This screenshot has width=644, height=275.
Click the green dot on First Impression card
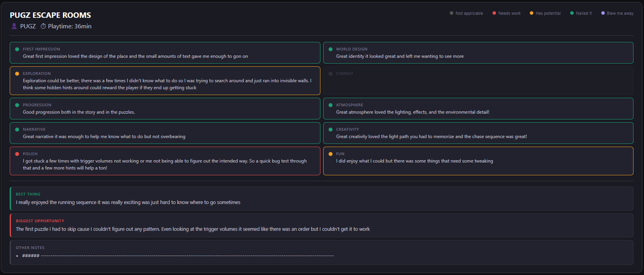(x=17, y=49)
